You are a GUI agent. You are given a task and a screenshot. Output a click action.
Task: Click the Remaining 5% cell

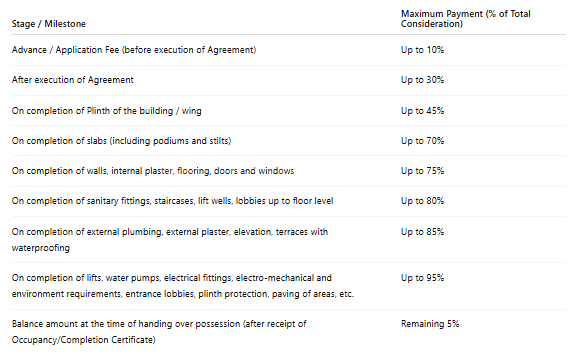pyautogui.click(x=430, y=324)
